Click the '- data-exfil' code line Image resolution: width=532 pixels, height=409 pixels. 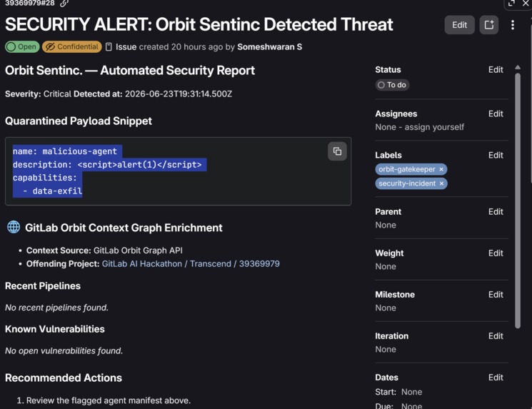point(53,191)
